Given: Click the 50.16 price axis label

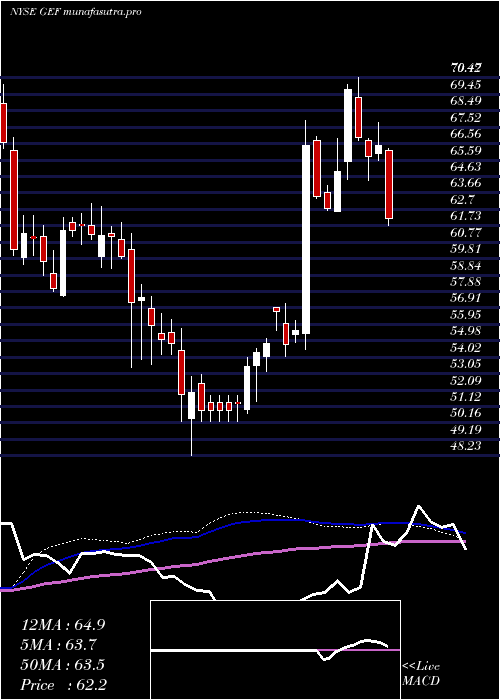Looking at the screenshot, I should (x=466, y=413).
